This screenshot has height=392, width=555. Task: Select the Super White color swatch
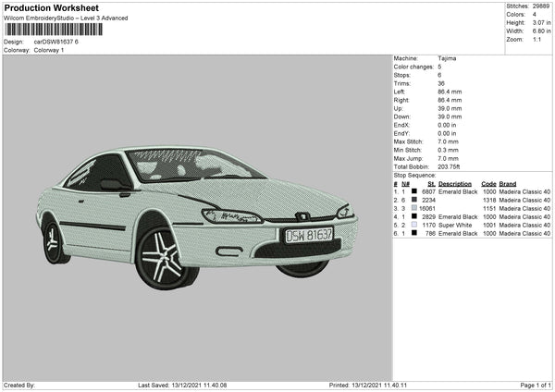pyautogui.click(x=413, y=225)
